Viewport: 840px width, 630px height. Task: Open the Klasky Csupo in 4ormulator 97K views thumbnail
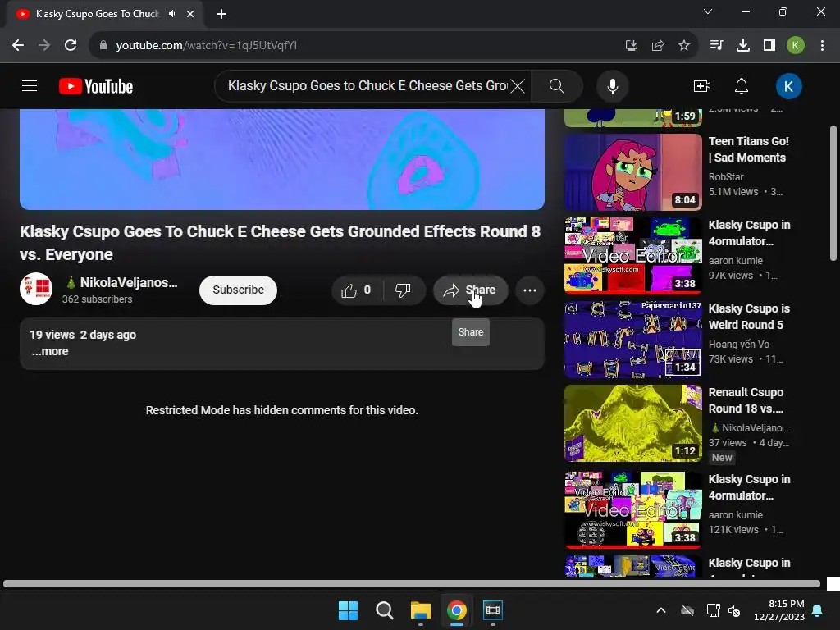coord(632,256)
